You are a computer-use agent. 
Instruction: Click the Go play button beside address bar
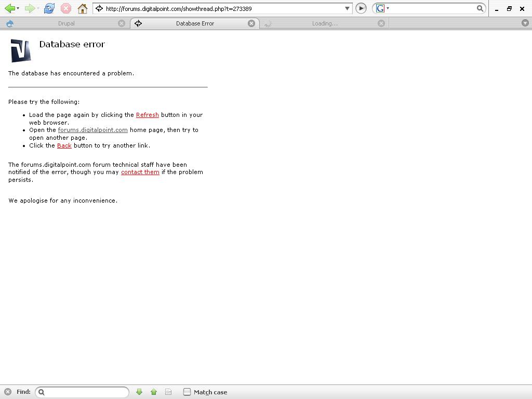tap(361, 8)
